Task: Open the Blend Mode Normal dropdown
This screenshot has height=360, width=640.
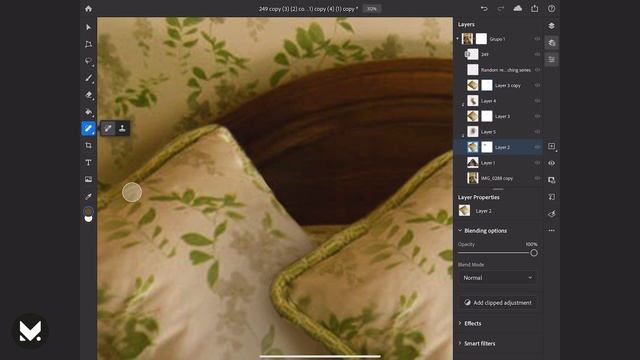Action: coord(498,278)
